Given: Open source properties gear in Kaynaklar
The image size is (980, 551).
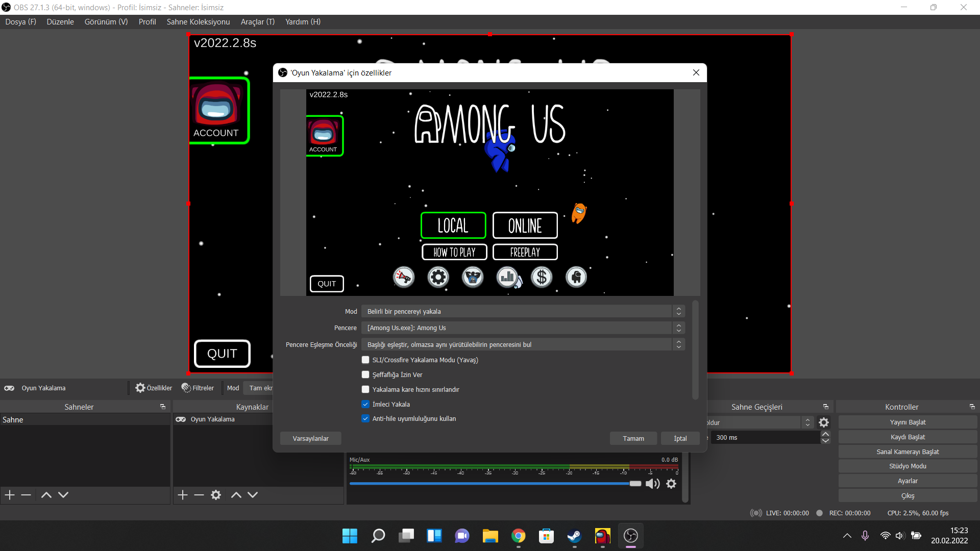Looking at the screenshot, I should pos(216,495).
